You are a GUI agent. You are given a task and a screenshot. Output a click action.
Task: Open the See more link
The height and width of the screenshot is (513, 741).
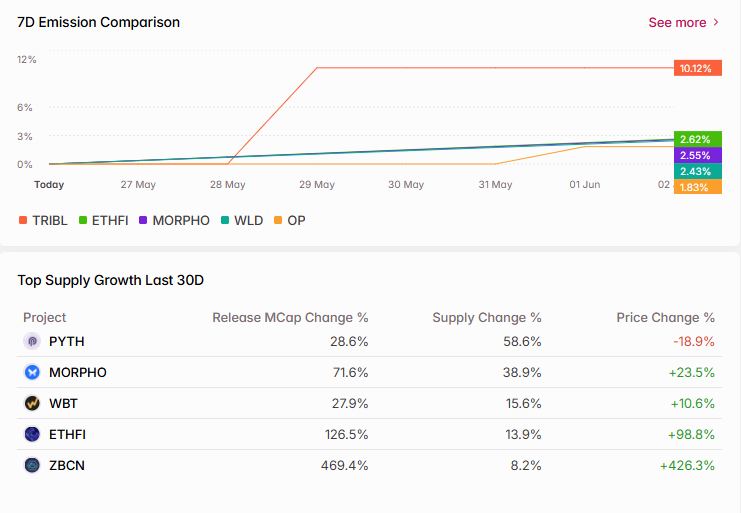[677, 22]
